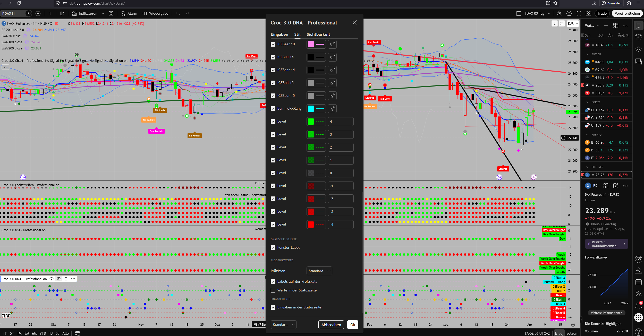Open chart snapshot camera icon

tap(588, 13)
